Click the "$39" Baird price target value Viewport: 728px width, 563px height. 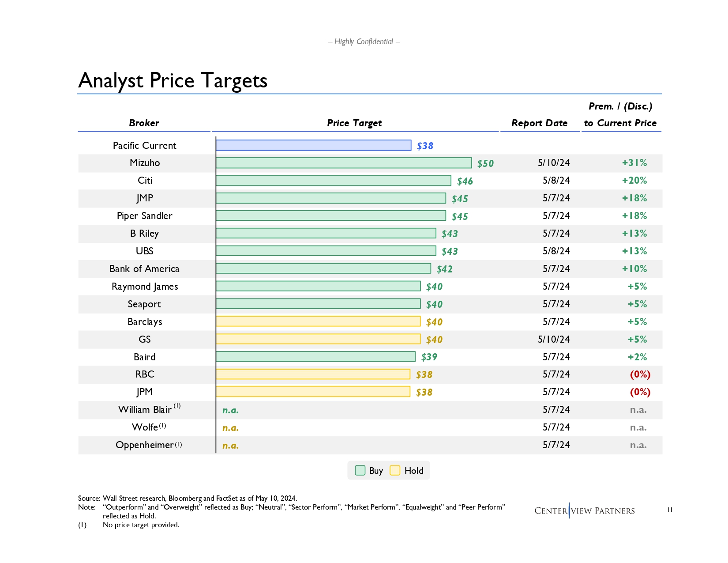pos(429,357)
